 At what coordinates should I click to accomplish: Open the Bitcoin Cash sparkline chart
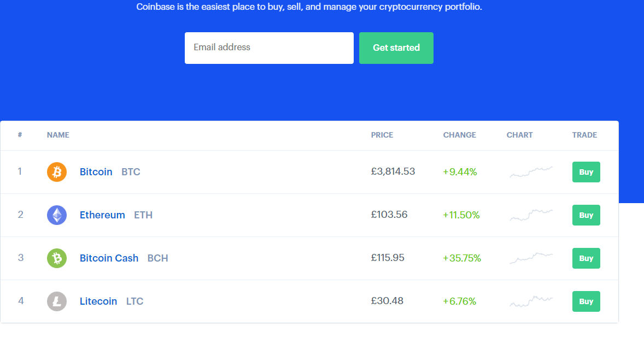click(x=531, y=258)
